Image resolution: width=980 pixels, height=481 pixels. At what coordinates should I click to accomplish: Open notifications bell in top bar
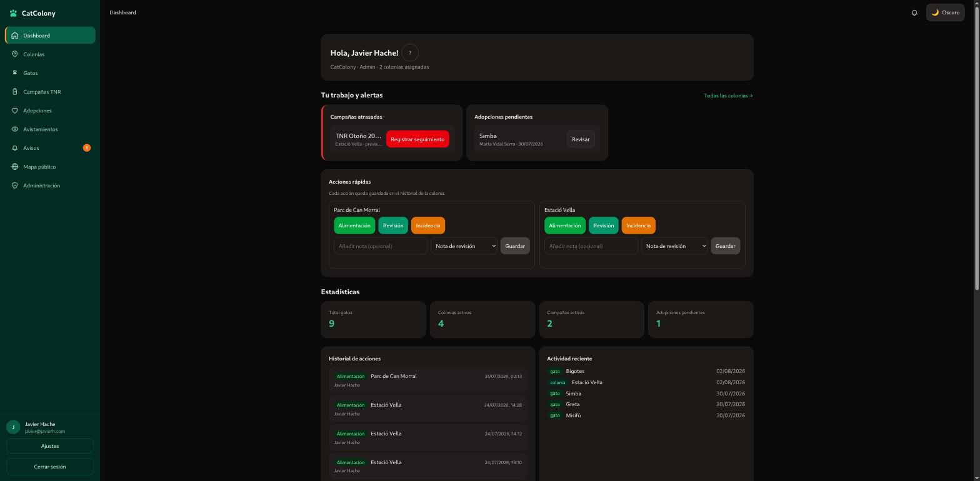coord(914,12)
